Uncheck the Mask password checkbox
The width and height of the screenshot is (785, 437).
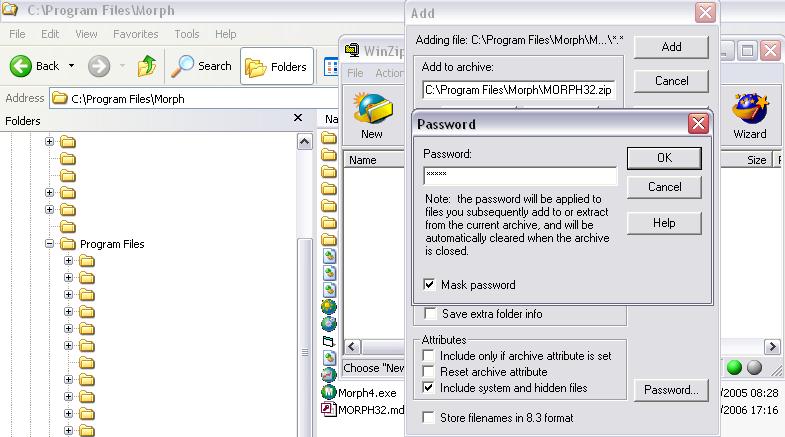pos(430,285)
